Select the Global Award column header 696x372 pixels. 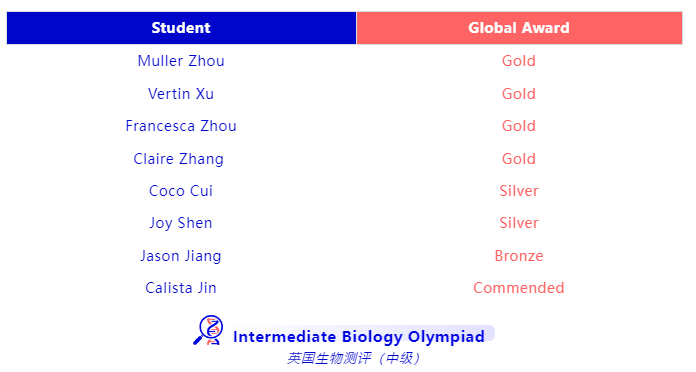[519, 28]
